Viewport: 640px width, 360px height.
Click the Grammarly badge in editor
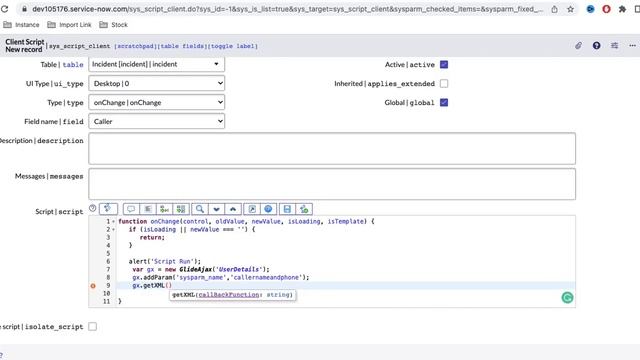click(x=567, y=298)
